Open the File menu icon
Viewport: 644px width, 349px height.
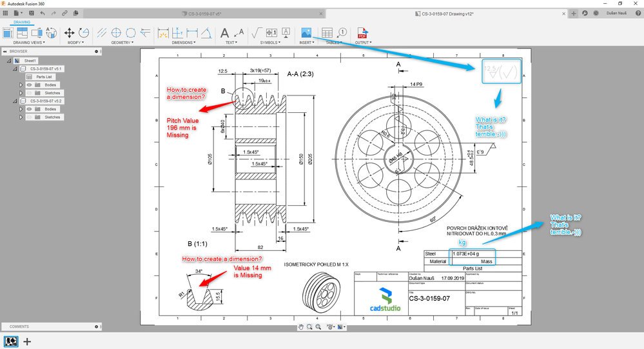click(x=17, y=13)
